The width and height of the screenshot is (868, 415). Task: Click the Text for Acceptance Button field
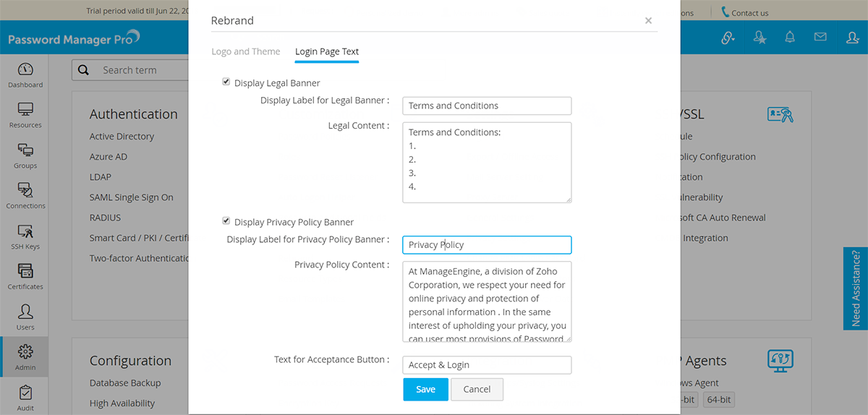click(487, 365)
